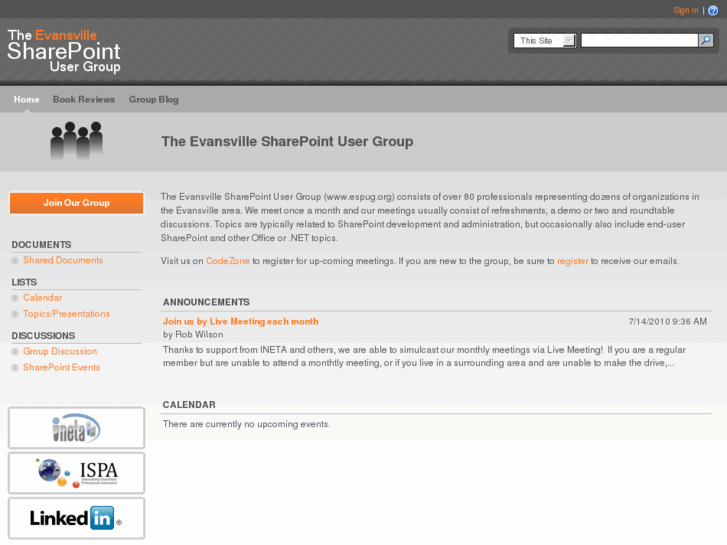Screen dimensions: 727x545
Task: Click the DOCUMENTS section heading
Action: 41,244
